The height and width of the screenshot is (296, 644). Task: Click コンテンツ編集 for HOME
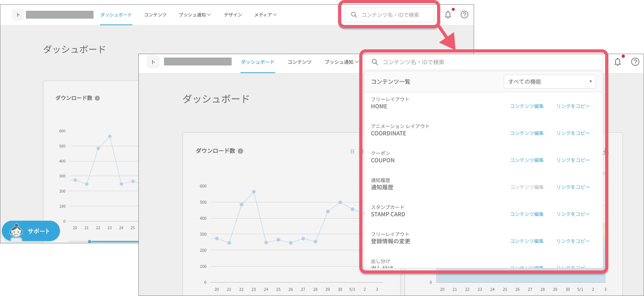[527, 106]
